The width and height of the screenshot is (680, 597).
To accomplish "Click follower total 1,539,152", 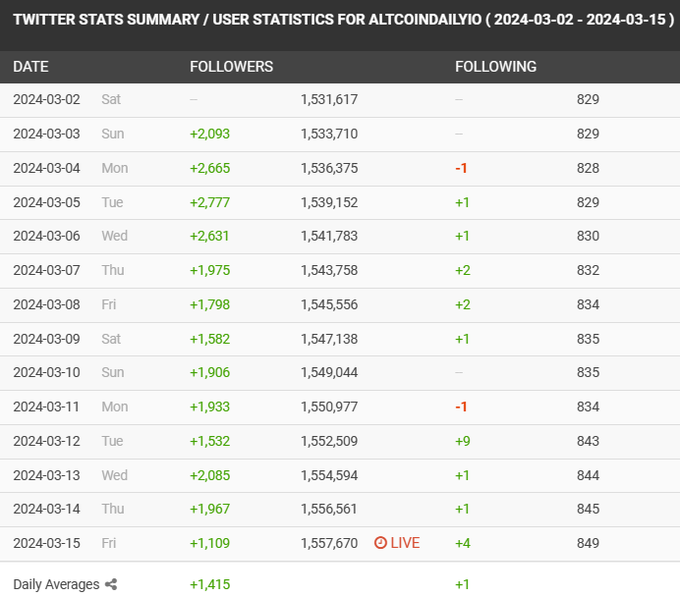I will tap(329, 202).
